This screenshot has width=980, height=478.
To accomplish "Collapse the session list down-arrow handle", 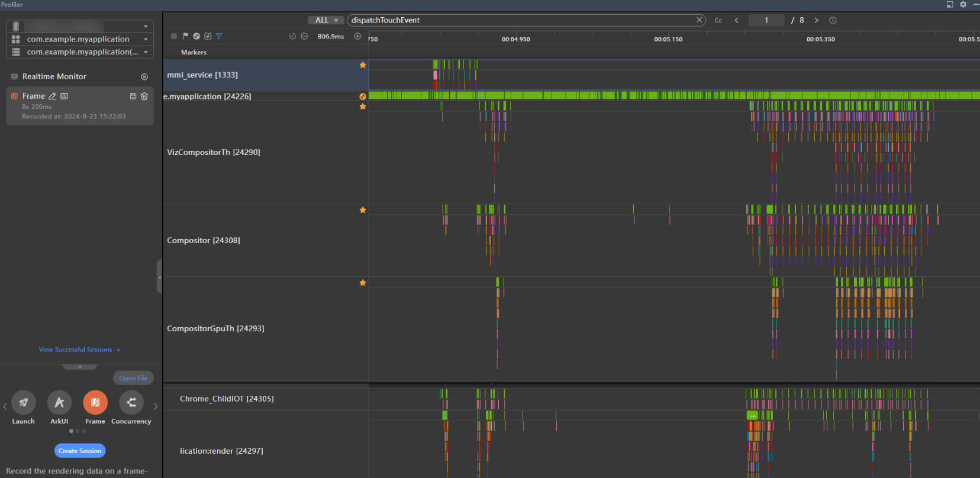I will [x=80, y=367].
